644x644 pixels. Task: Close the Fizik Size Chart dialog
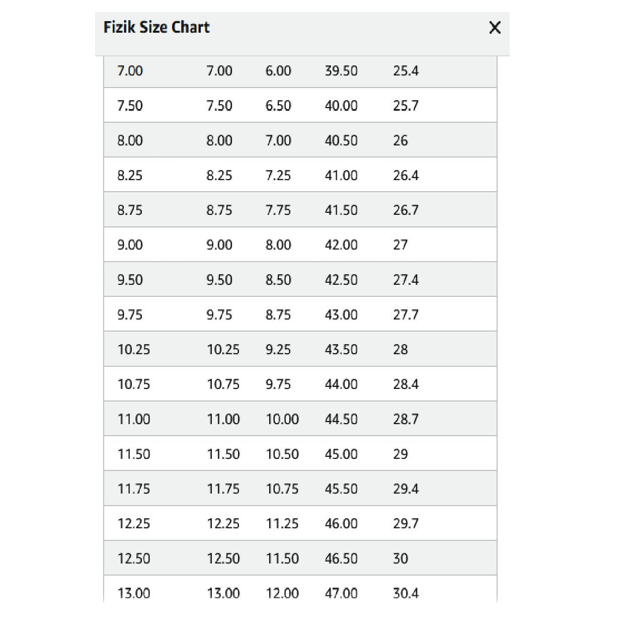pyautogui.click(x=495, y=28)
